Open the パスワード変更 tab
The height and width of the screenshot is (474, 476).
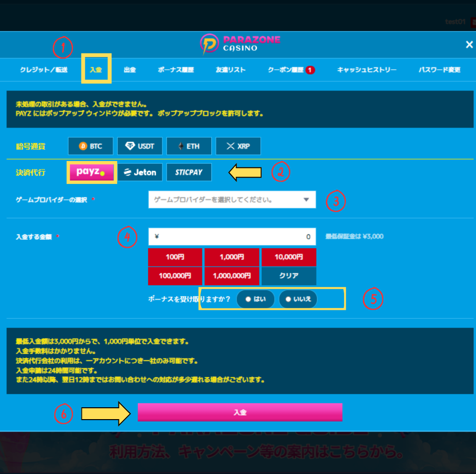pyautogui.click(x=439, y=70)
